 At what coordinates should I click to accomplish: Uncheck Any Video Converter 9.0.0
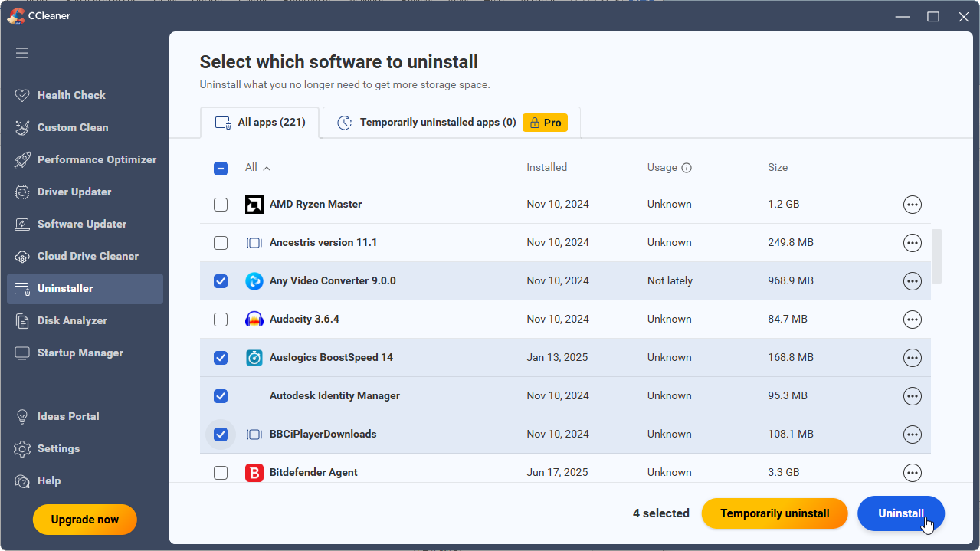coord(221,281)
